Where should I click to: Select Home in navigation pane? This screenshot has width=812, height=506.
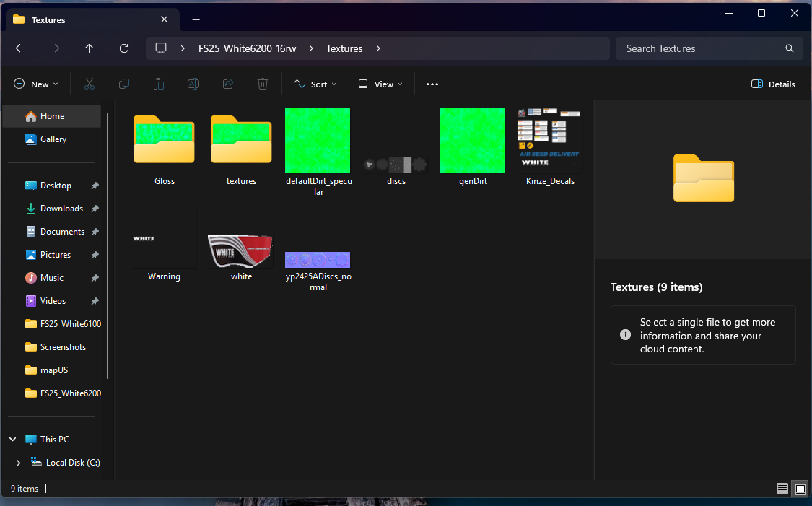point(52,116)
